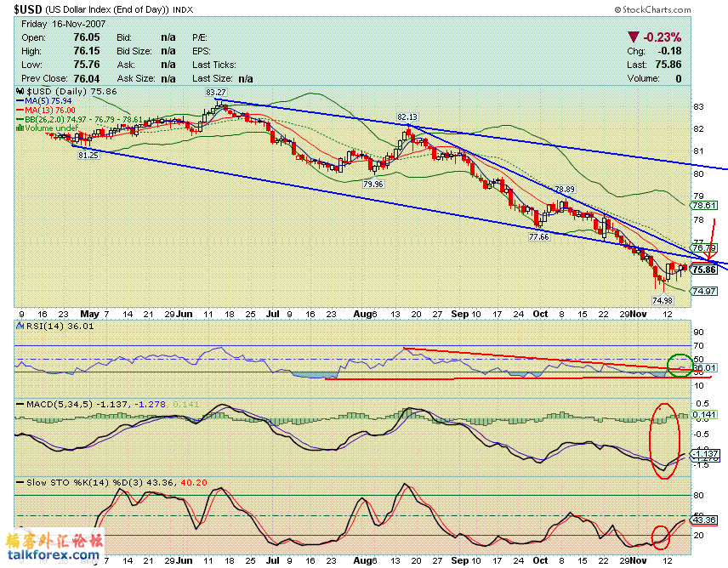Screen dimensions: 728x568
Task: Click the 74.97 lower band axis tag
Action: click(704, 291)
